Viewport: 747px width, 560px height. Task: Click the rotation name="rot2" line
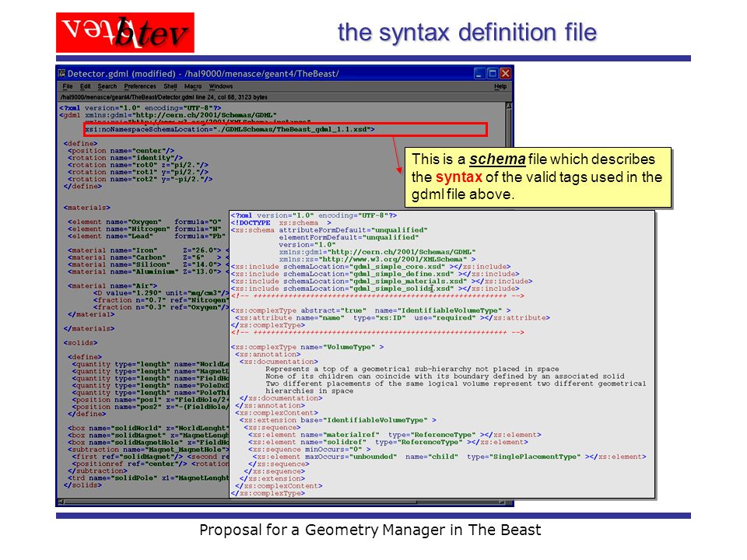tap(140, 179)
